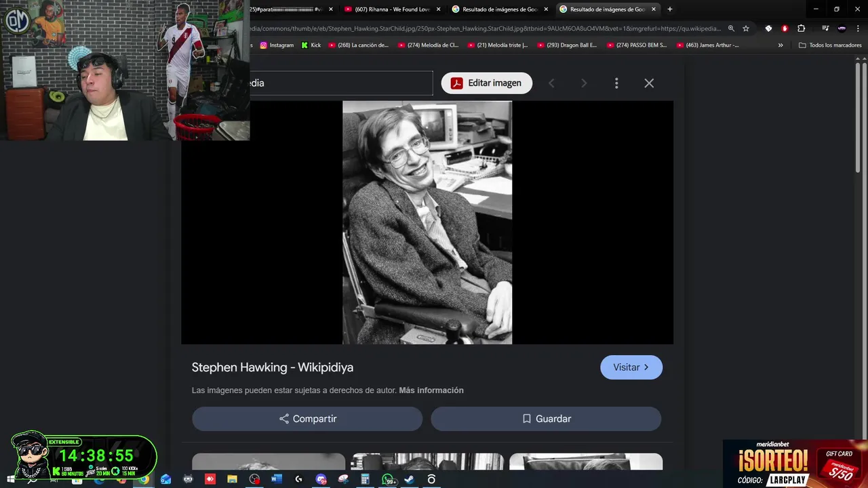Open the Kick bookmark
The width and height of the screenshot is (868, 488).
pyautogui.click(x=311, y=45)
